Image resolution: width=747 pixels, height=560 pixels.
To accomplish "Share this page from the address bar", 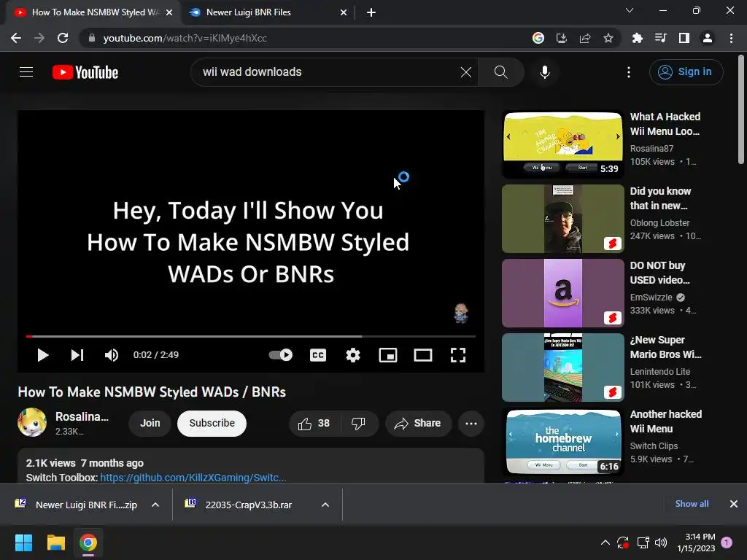I will [x=585, y=38].
